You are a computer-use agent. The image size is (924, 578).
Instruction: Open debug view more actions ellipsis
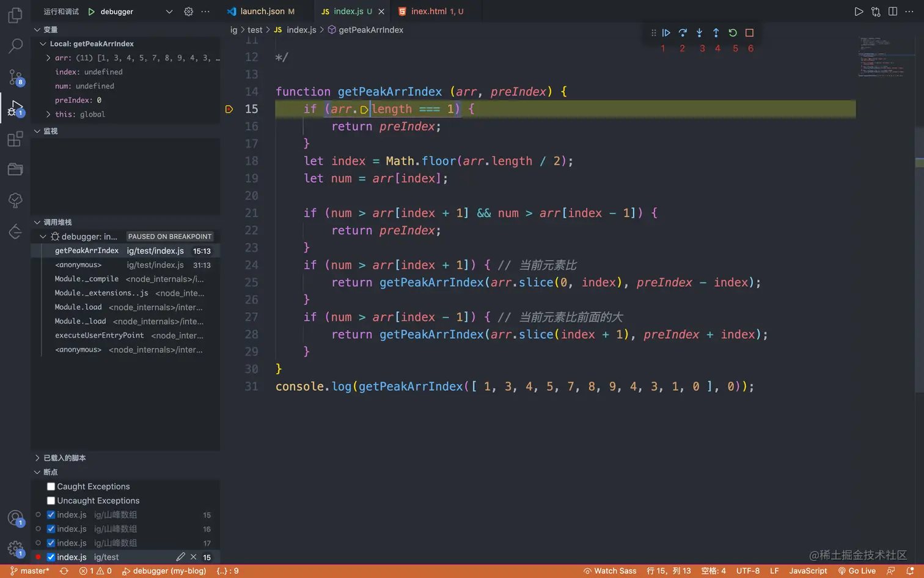click(x=205, y=12)
